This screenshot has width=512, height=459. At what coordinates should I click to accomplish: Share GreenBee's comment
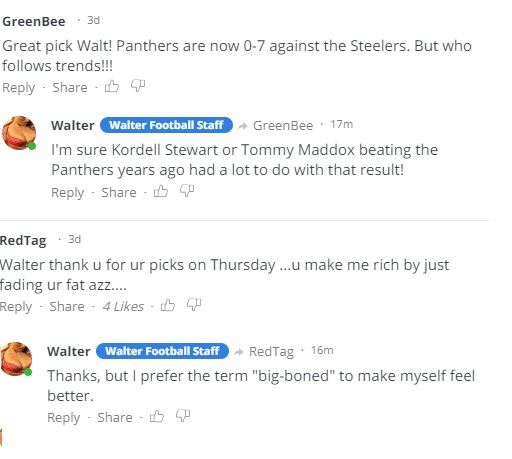70,87
